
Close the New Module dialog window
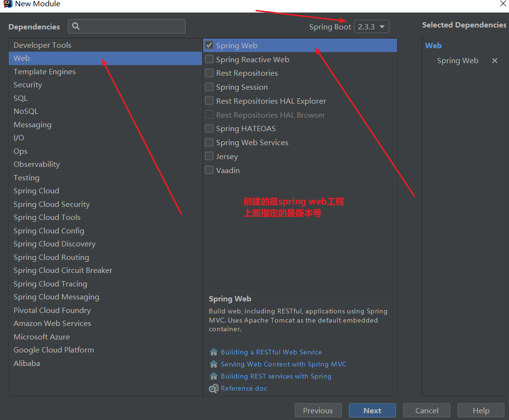coord(503,3)
